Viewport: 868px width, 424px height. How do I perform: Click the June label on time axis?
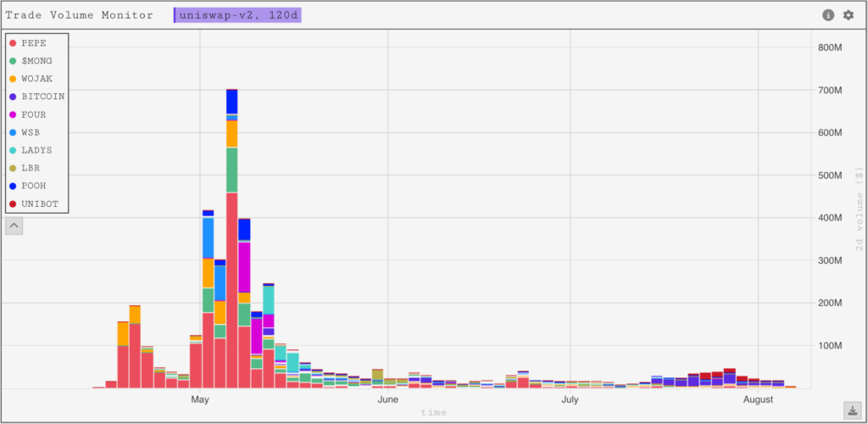[387, 399]
